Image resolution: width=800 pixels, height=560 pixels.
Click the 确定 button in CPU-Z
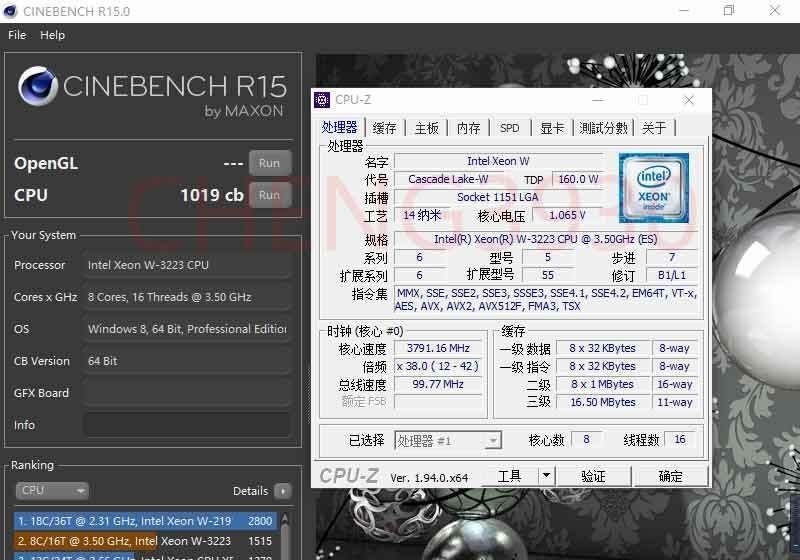[670, 476]
